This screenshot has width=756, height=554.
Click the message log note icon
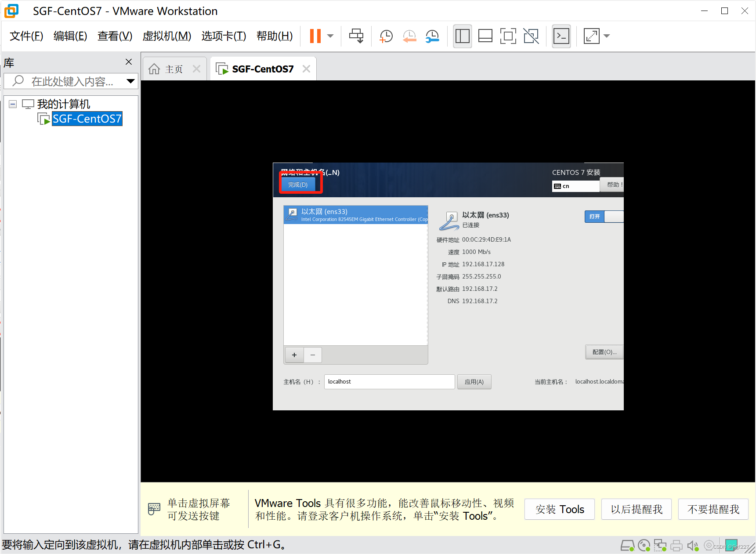click(x=731, y=545)
